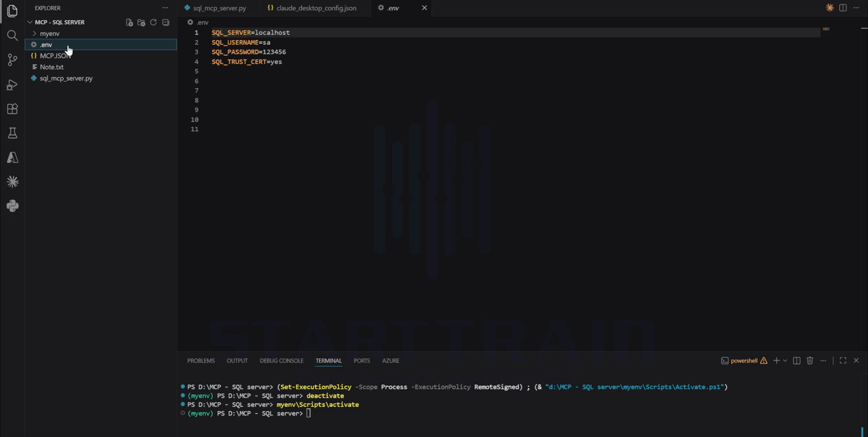
Task: Click the SQL_PASSWORD=123456 line in editor
Action: (x=249, y=52)
